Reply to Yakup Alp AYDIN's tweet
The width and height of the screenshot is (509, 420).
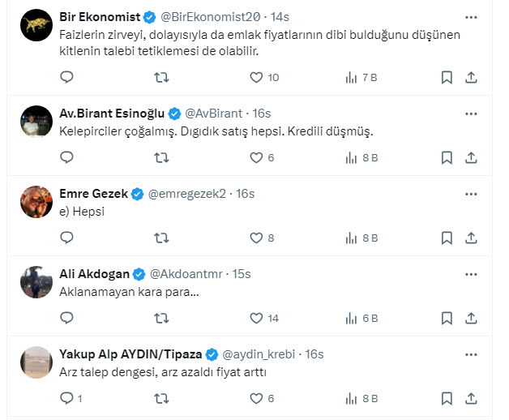tap(67, 399)
